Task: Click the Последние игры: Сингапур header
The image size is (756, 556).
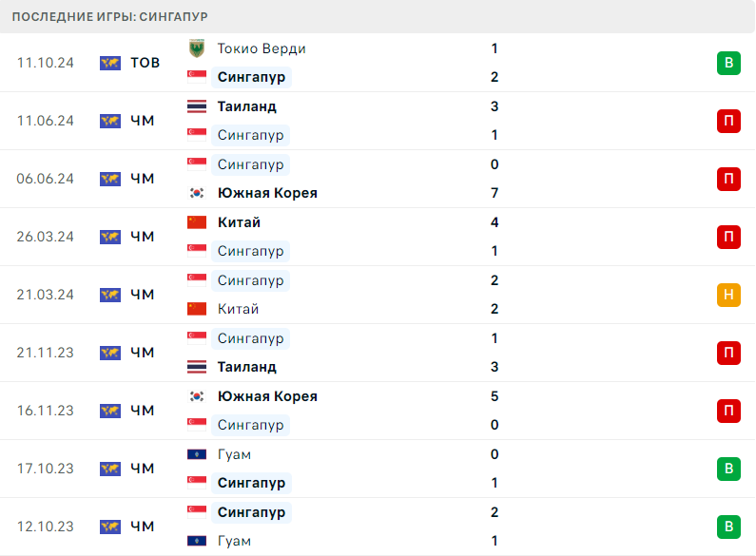Action: [110, 16]
